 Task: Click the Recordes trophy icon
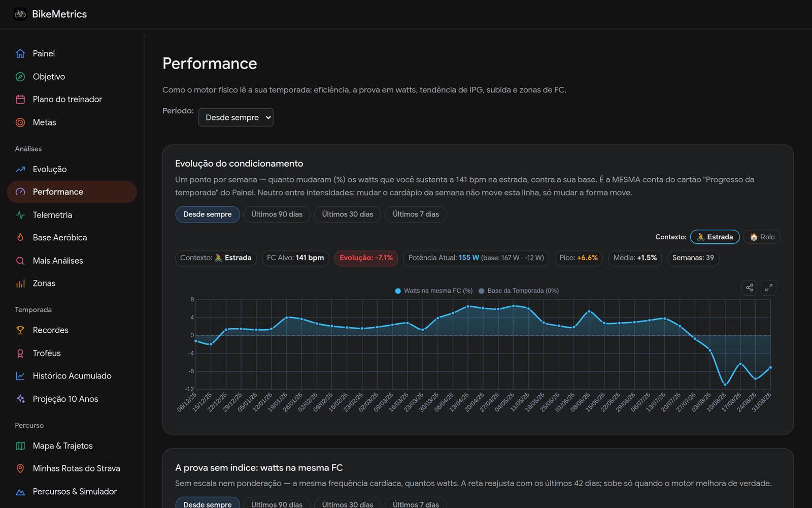[20, 330]
